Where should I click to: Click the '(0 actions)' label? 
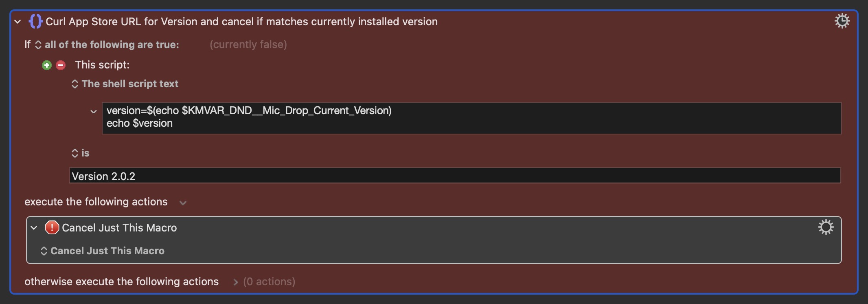(269, 282)
